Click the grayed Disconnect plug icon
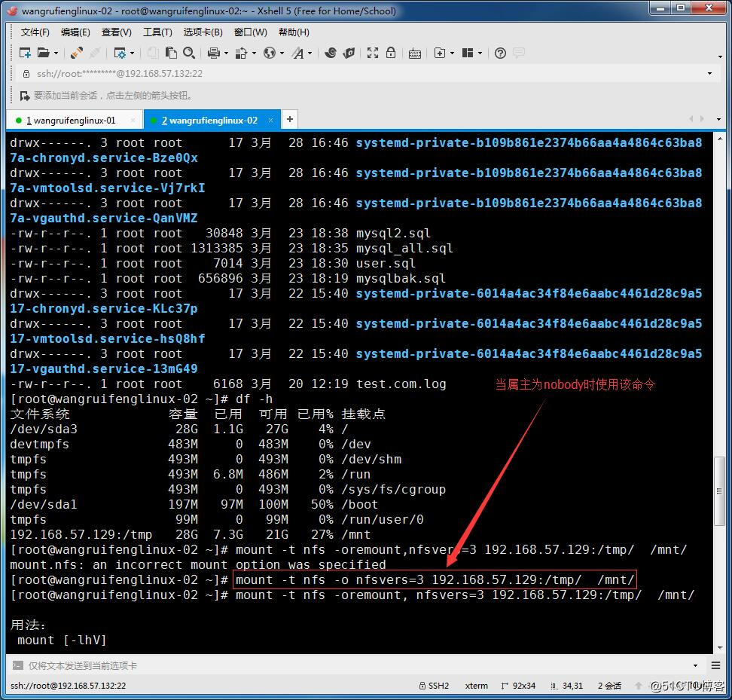This screenshot has height=700, width=732. pyautogui.click(x=95, y=53)
